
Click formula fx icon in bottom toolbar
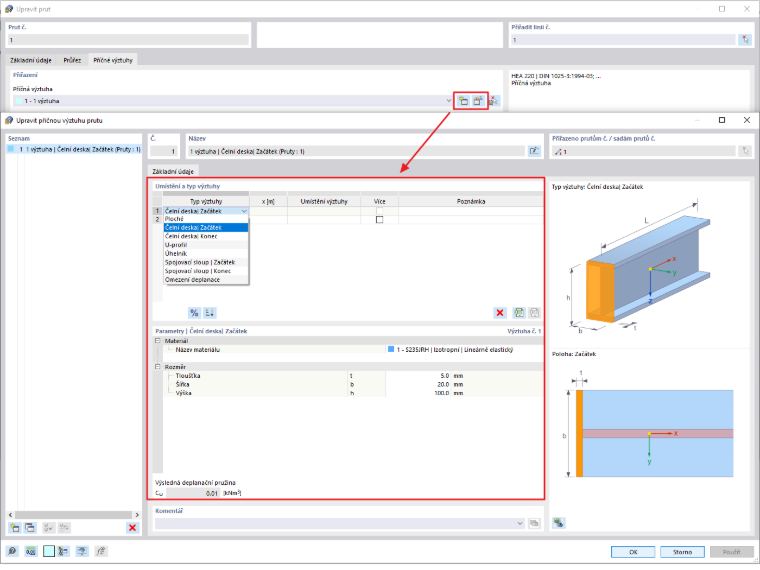pos(100,551)
